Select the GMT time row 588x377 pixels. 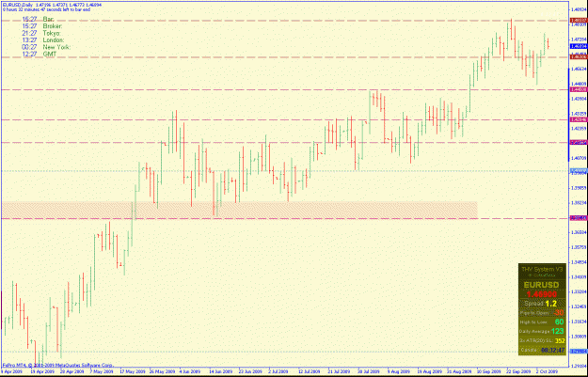point(40,55)
